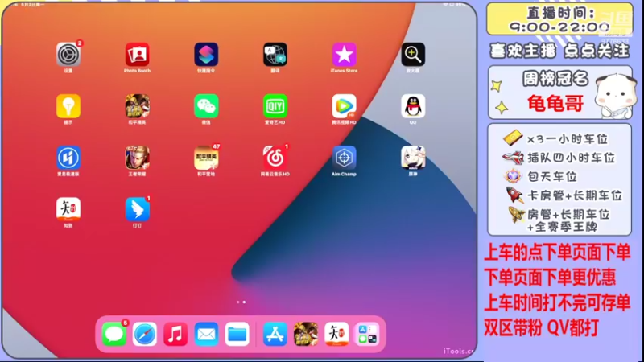Launch Safari from the dock
Screen dimensions: 644x362
(x=145, y=334)
